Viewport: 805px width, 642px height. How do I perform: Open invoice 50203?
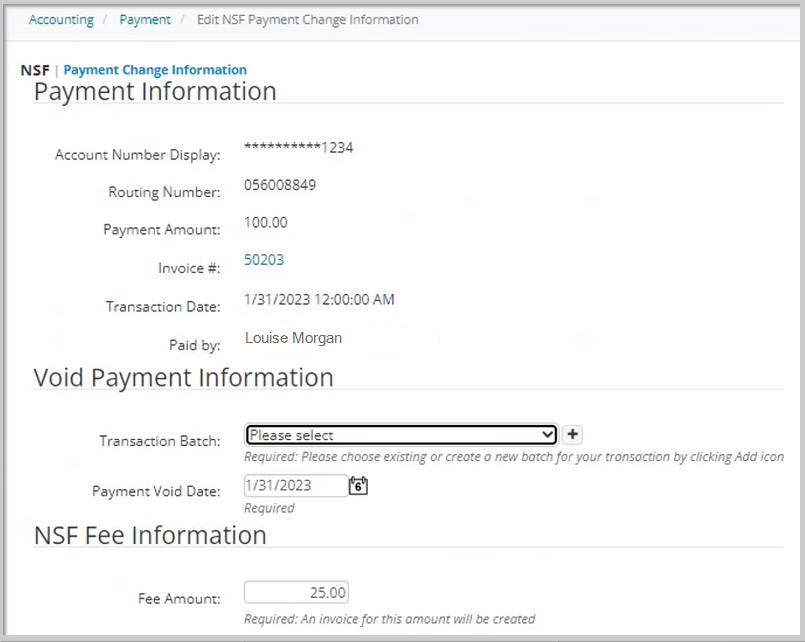pos(264,259)
